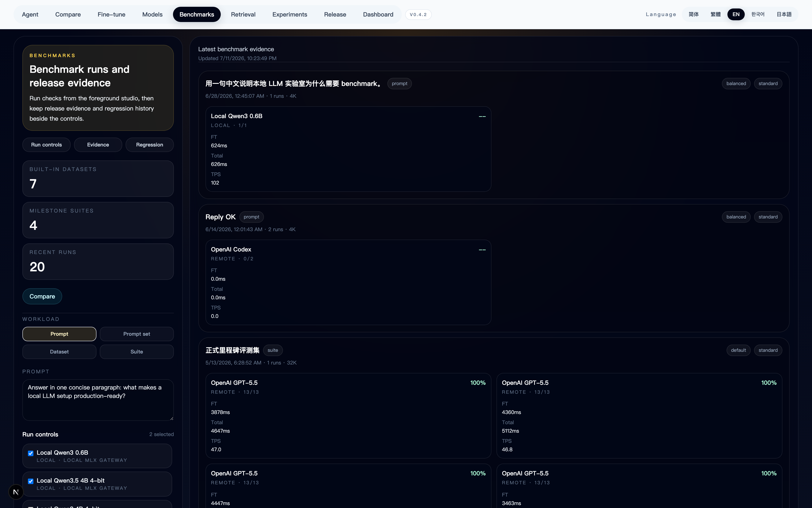
Task: Navigate to the Experiments tab
Action: click(290, 14)
